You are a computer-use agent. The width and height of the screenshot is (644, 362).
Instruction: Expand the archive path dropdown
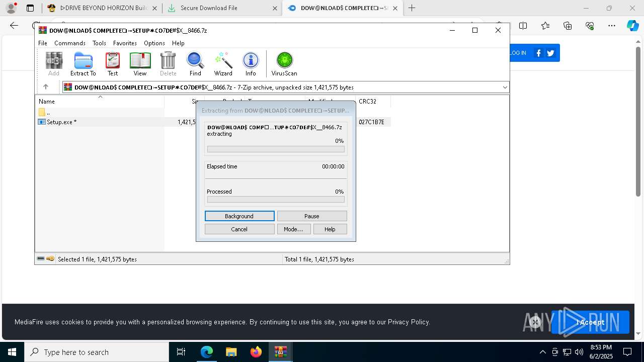pyautogui.click(x=505, y=87)
